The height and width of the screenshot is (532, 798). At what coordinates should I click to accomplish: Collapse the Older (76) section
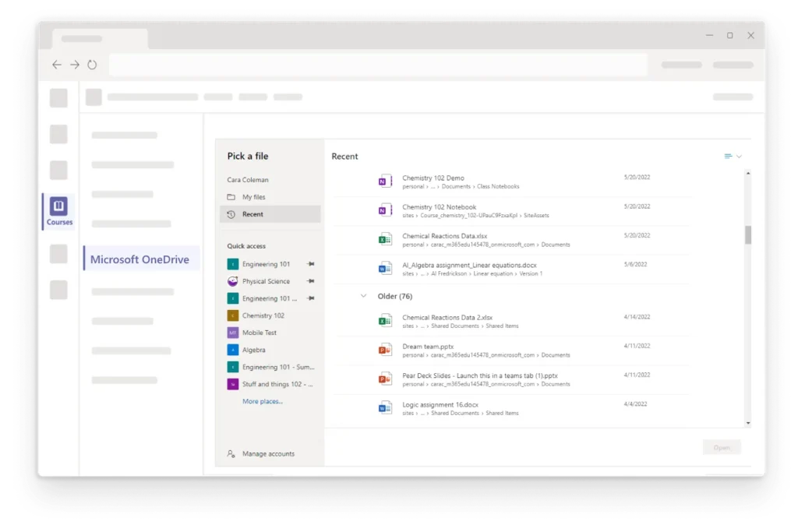pyautogui.click(x=362, y=296)
